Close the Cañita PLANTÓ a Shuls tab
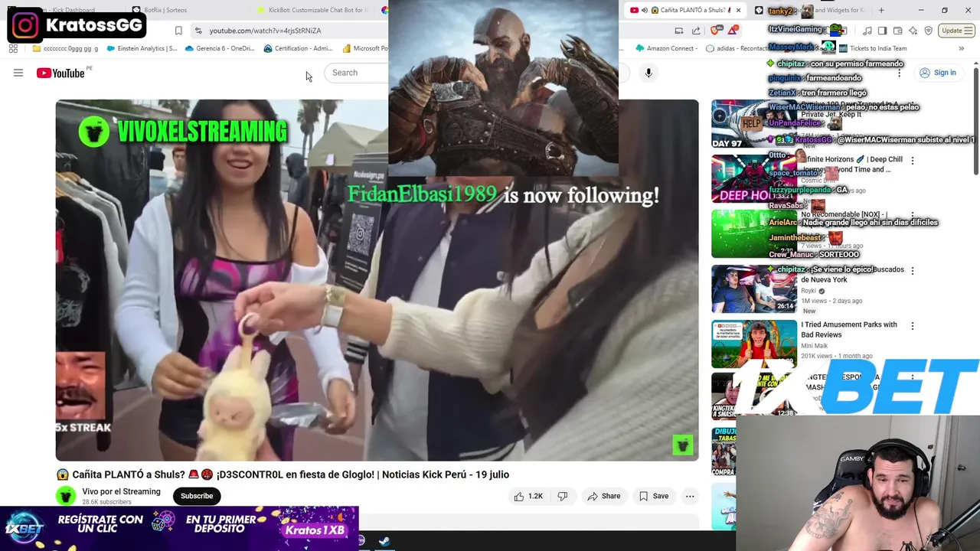The height and width of the screenshot is (551, 980). tap(738, 10)
